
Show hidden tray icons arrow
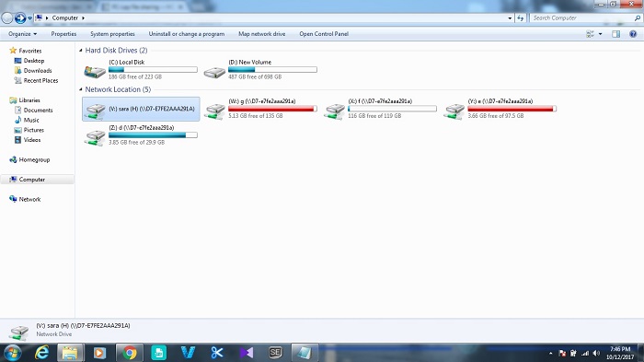click(550, 354)
